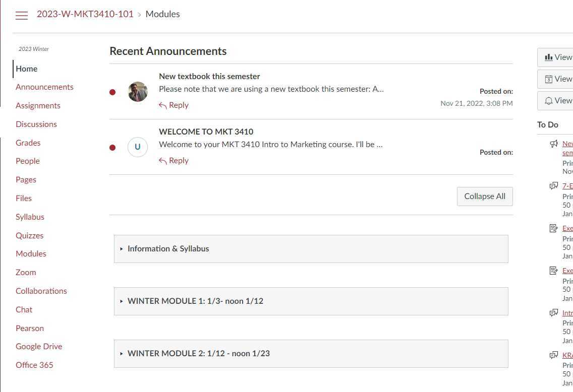Click the announcement megaphone icon in To Do
573x392 pixels.
(x=554, y=144)
